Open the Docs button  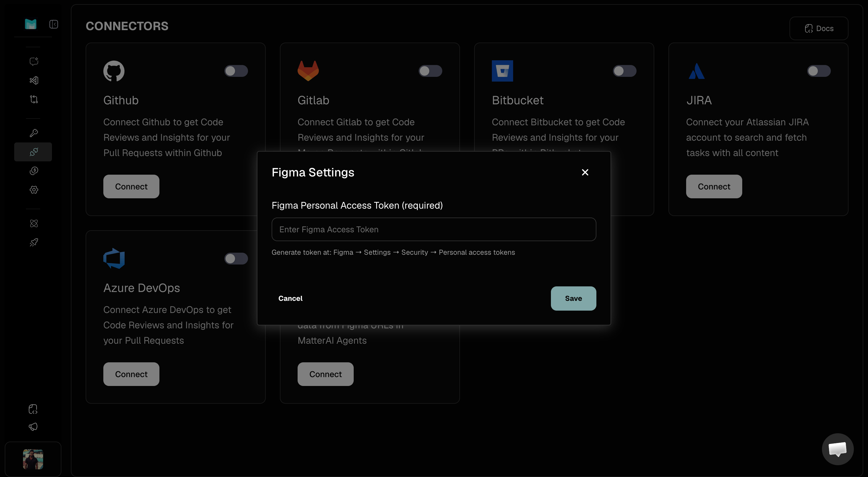(x=819, y=28)
